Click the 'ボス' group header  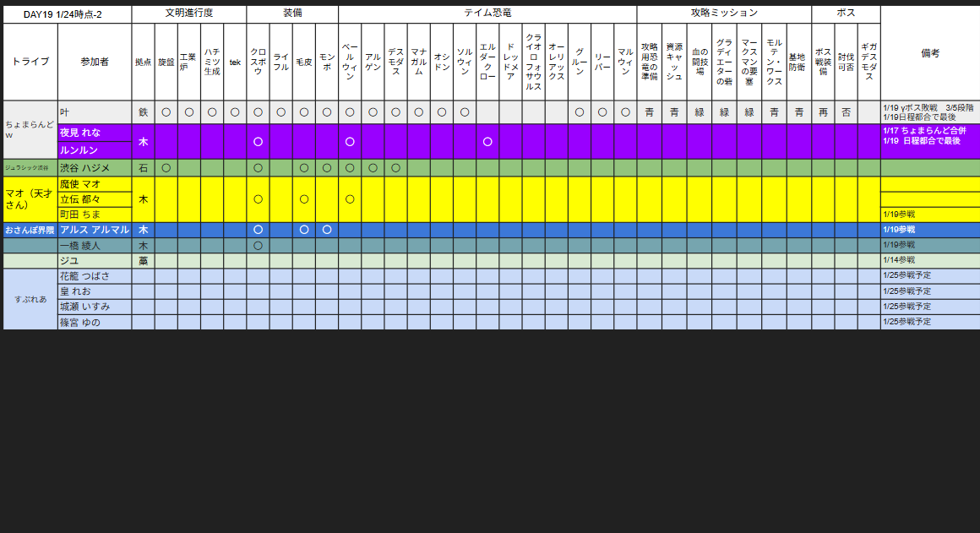pos(847,14)
